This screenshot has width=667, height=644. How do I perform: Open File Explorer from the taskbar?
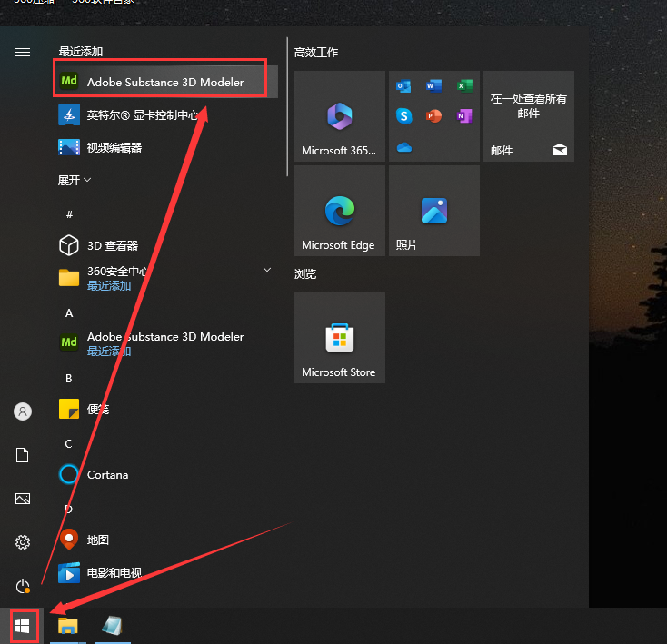pyautogui.click(x=68, y=626)
